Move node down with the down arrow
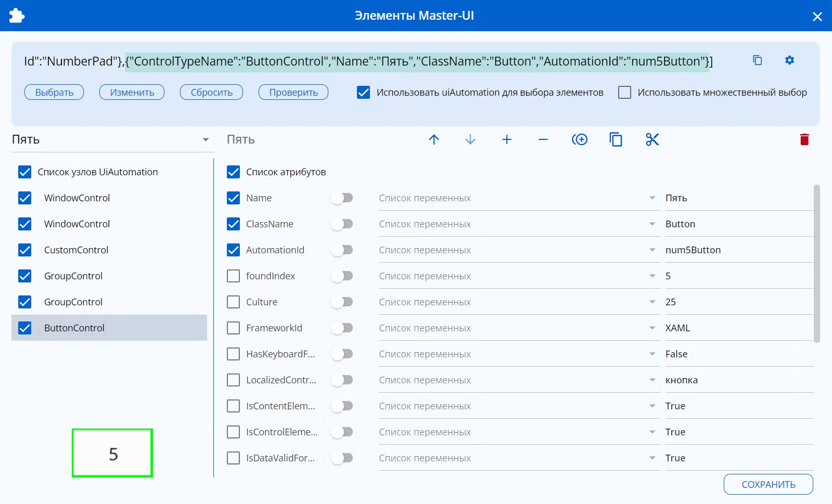832x504 pixels. tap(470, 139)
